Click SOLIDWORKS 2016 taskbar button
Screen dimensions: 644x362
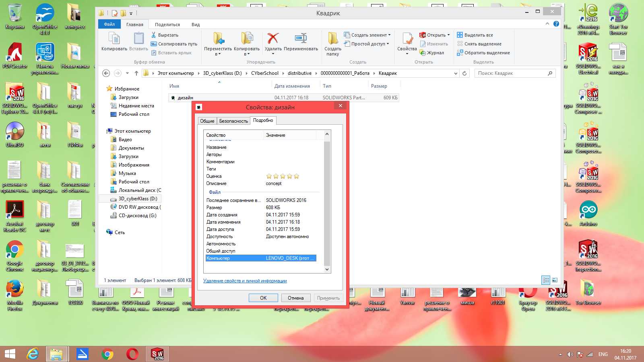pos(157,354)
